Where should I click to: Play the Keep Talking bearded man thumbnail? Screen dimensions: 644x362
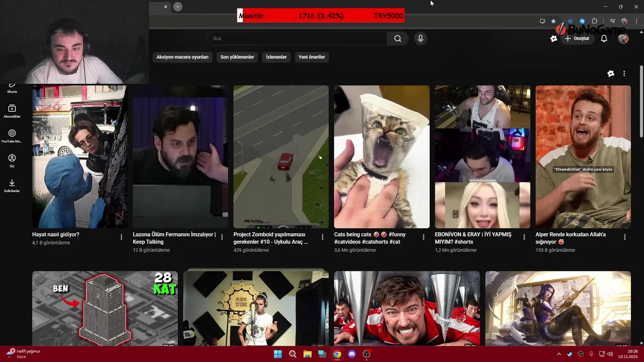coord(180,157)
